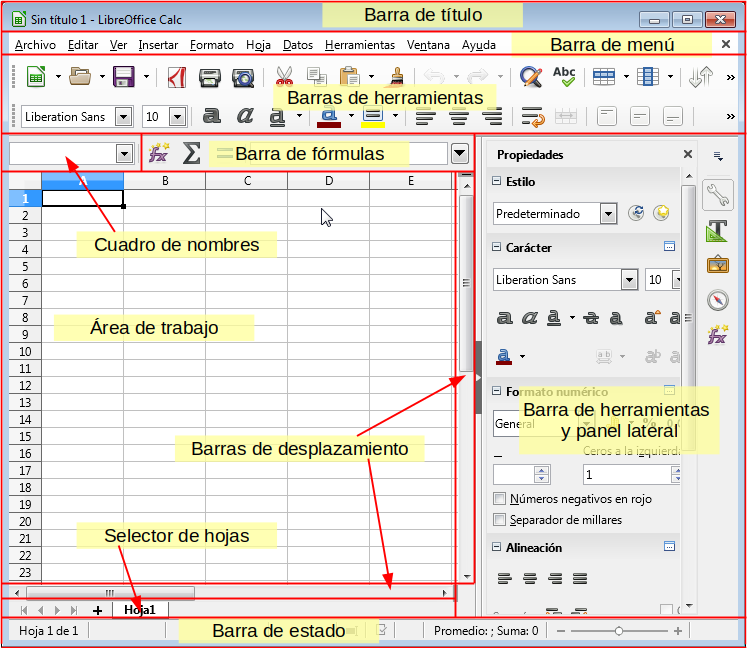Open Print Preview icon
747x648 pixels.
tap(243, 77)
